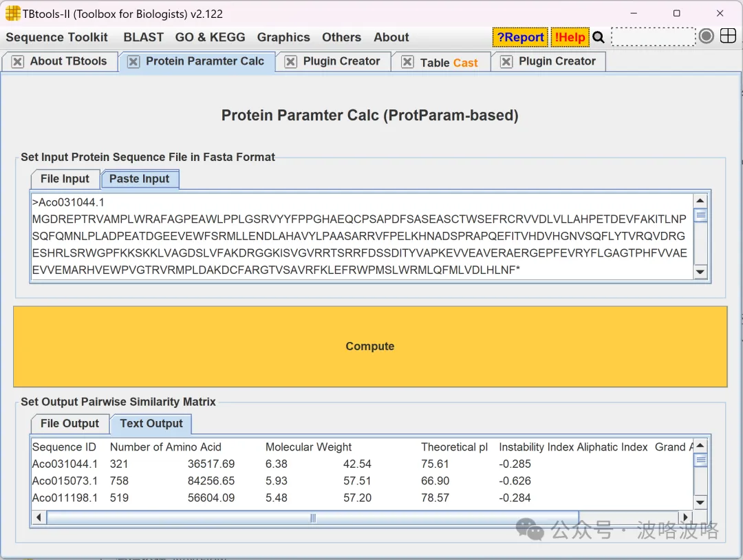743x560 pixels.
Task: Click the output table scroll up arrow
Action: click(x=700, y=445)
